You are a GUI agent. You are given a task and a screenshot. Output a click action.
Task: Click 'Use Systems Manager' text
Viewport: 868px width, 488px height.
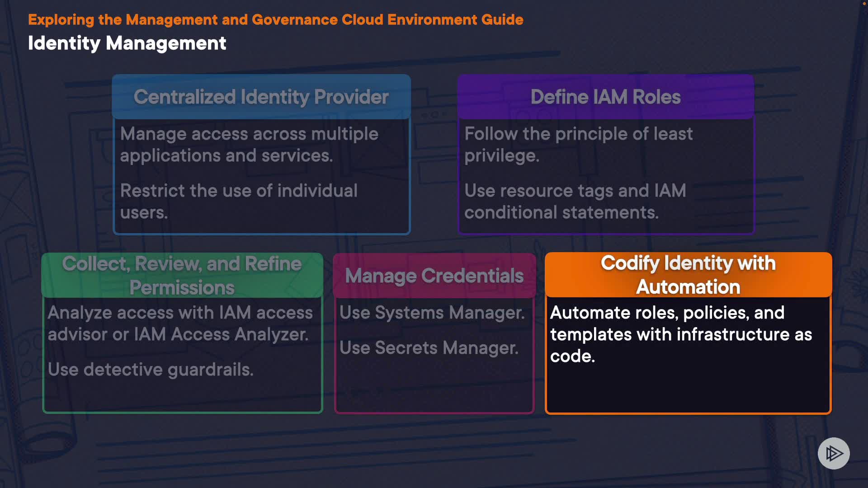click(x=432, y=313)
